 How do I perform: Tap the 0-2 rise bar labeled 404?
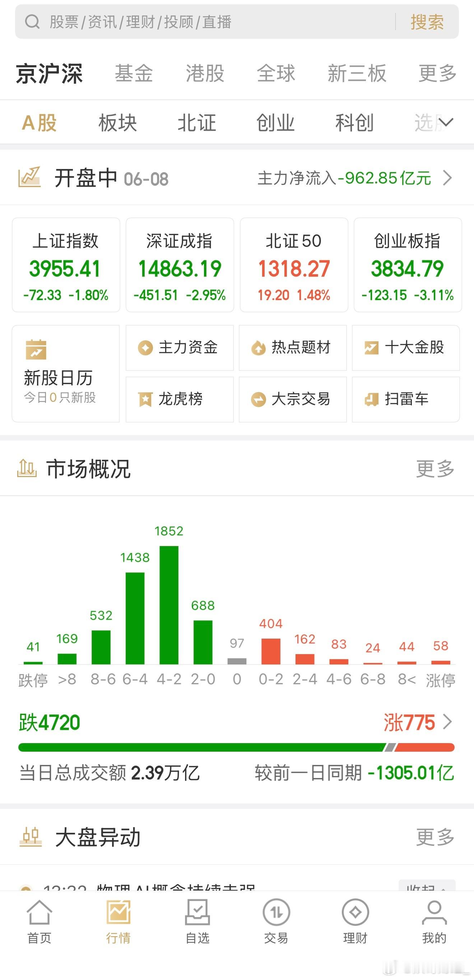point(271,651)
